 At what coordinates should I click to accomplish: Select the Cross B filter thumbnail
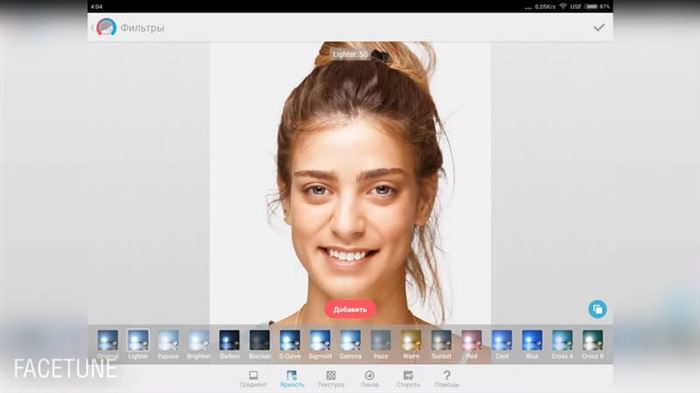click(593, 340)
